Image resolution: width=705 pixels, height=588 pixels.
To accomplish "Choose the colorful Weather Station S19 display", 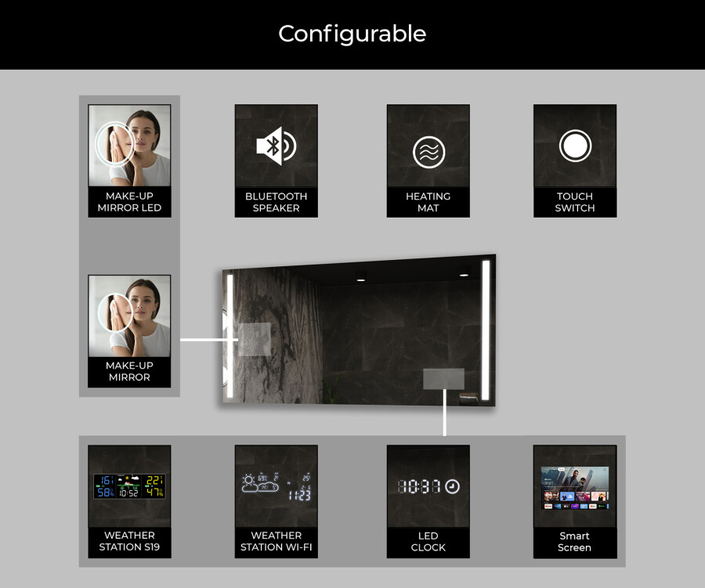I will (129, 486).
